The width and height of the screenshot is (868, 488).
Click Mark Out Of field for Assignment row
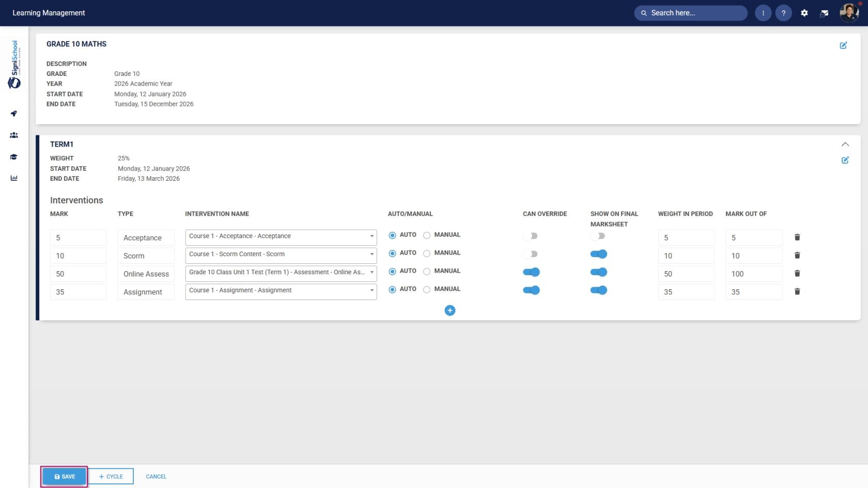[x=754, y=292]
